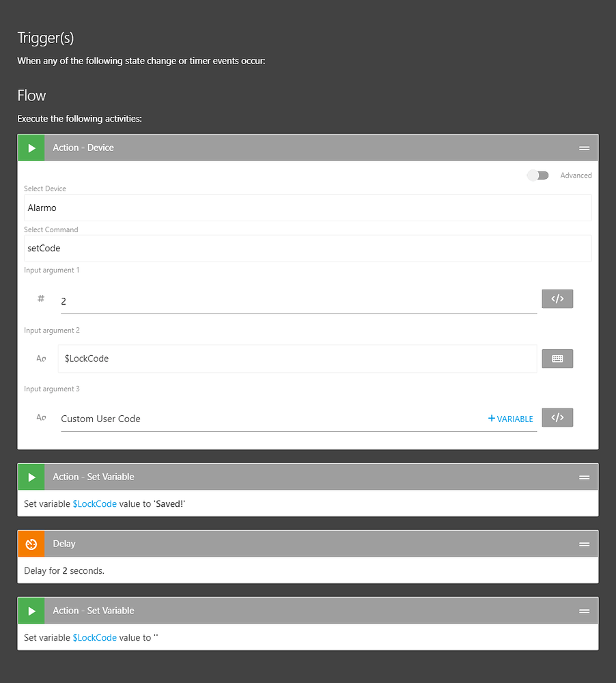Open the code editor icon for Custom User Code
Image resolution: width=616 pixels, height=683 pixels.
tap(557, 417)
